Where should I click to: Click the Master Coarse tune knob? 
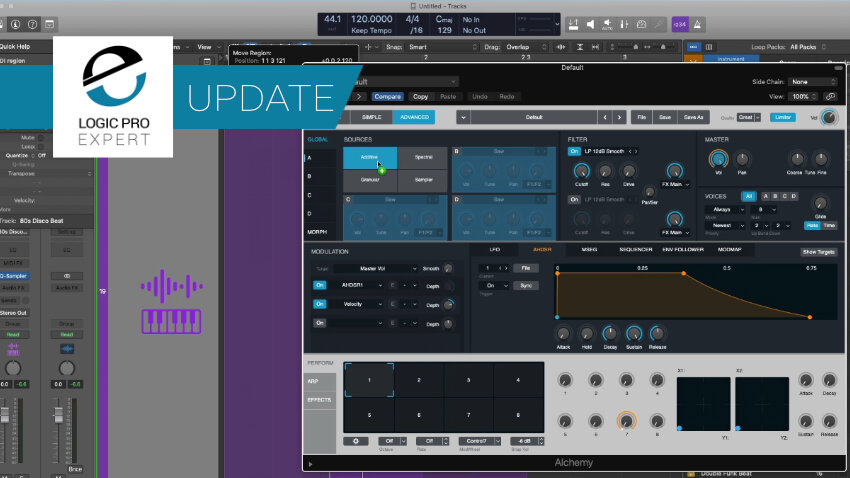(797, 159)
